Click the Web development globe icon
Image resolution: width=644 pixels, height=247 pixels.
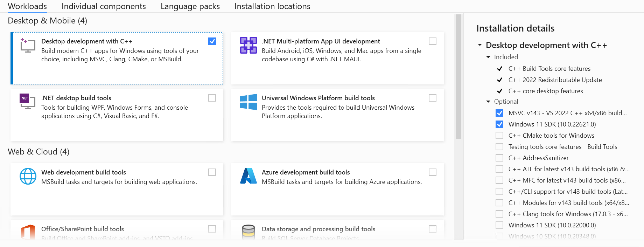click(x=28, y=176)
